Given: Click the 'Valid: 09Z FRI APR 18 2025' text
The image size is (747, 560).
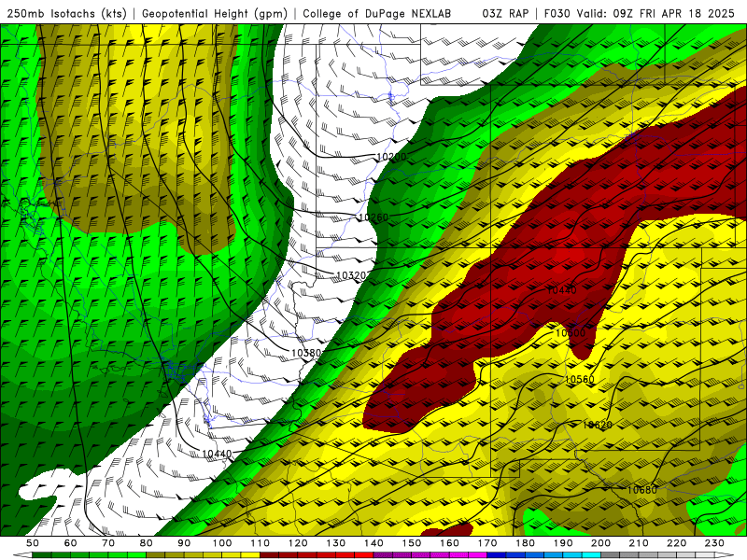Looking at the screenshot, I should (x=655, y=14).
